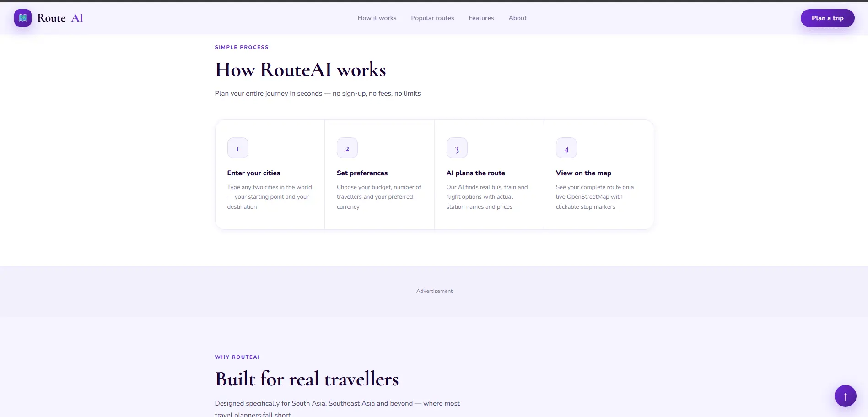The height and width of the screenshot is (417, 868).
Task: Select the AI plans the route heading
Action: click(x=476, y=173)
